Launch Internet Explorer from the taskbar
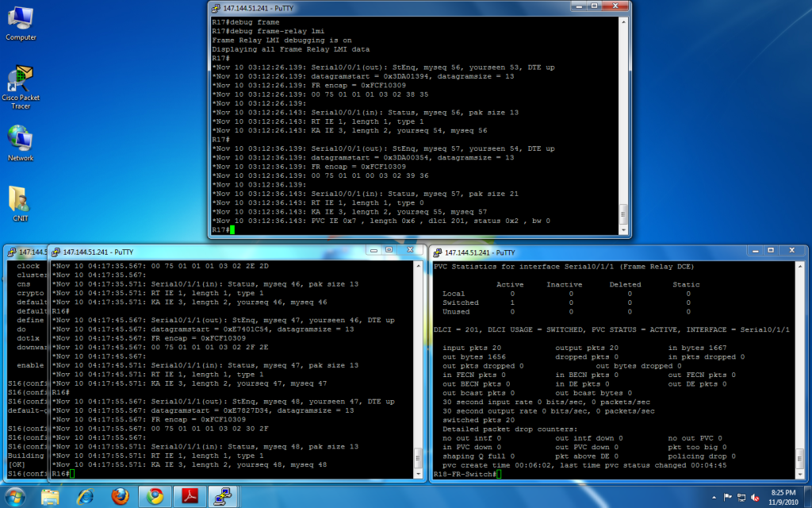The width and height of the screenshot is (812, 508). pos(86,496)
